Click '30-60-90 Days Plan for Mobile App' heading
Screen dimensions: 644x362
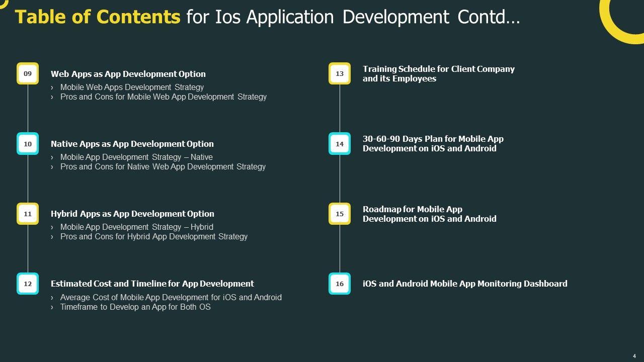click(433, 144)
